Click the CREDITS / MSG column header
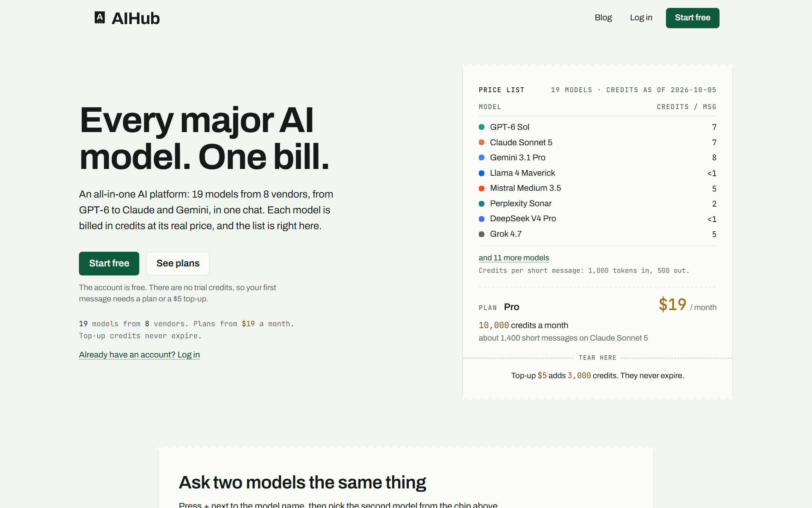 pos(686,107)
